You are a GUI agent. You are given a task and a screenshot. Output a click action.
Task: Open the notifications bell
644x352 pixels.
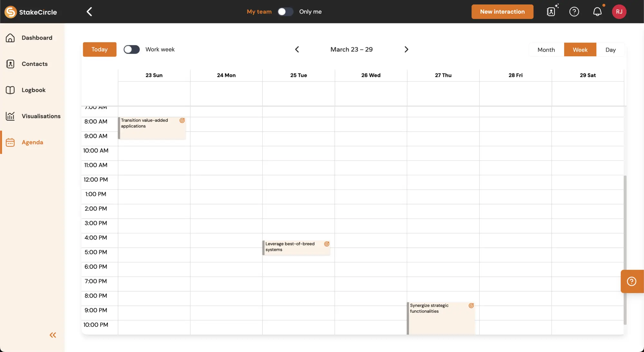click(597, 12)
